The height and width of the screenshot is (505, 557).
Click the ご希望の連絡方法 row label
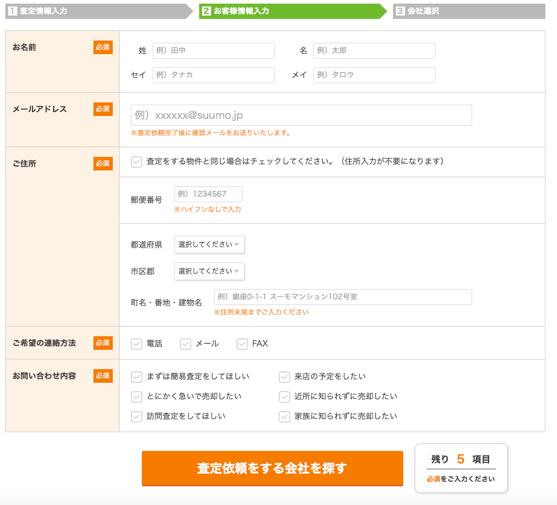(44, 343)
